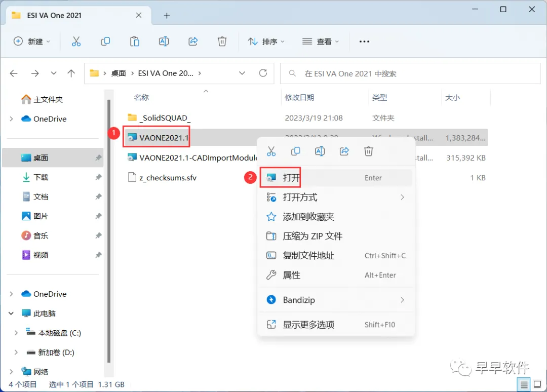Choose 显示更多选项 entry
Image resolution: width=547 pixels, height=392 pixels.
[336, 325]
